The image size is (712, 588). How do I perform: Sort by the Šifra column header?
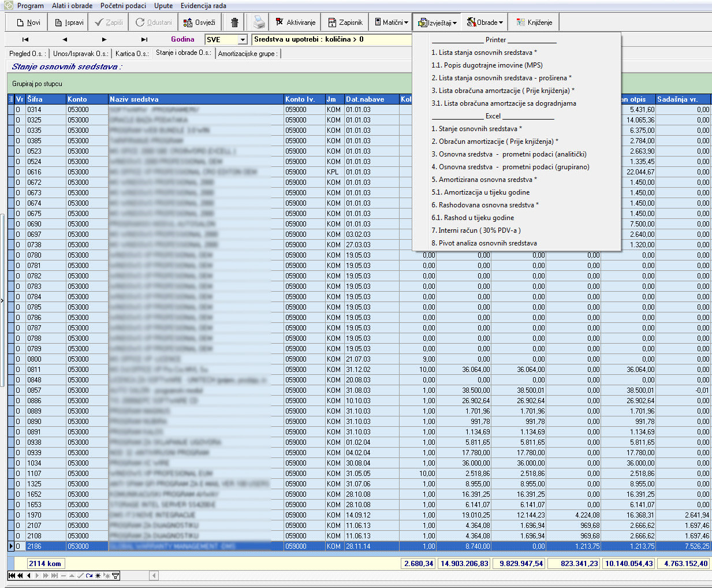[x=46, y=99]
